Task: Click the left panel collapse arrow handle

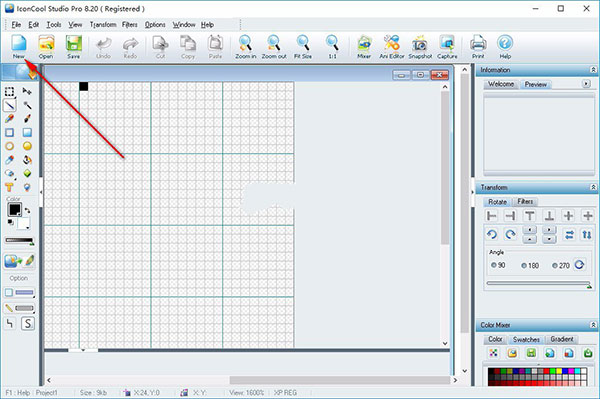Action: point(41,192)
